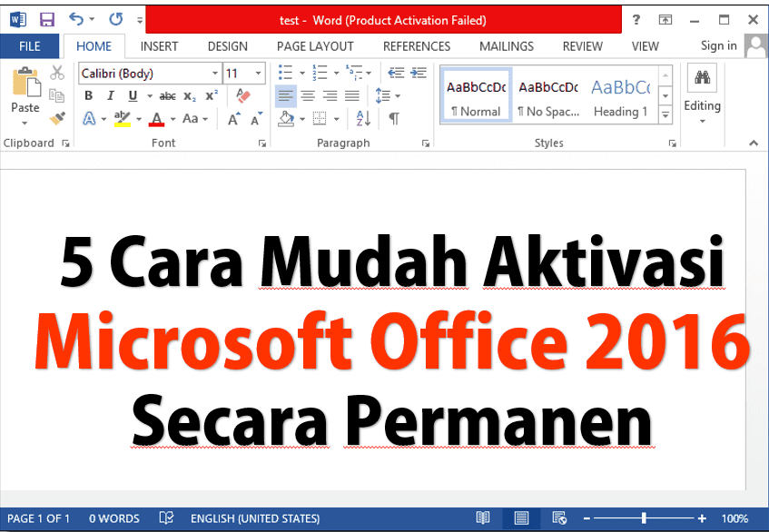
Task: Open Calibri (Body) font name dropdown
Action: tap(215, 74)
